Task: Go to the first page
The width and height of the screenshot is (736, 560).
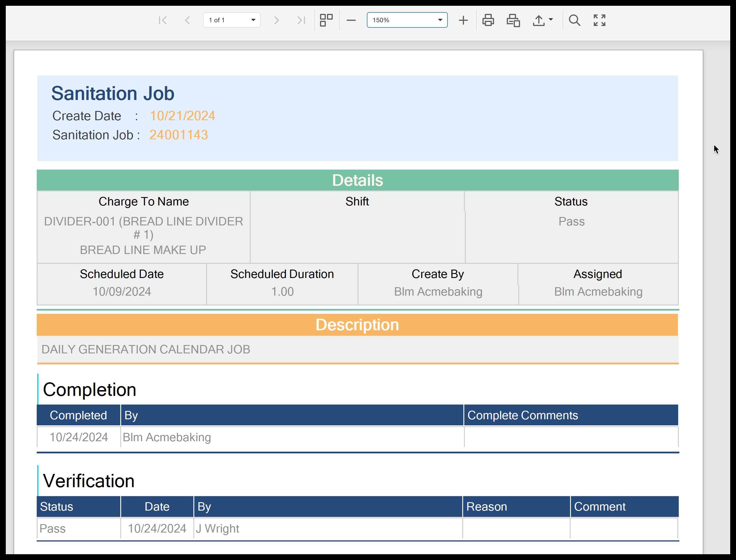Action: 163,20
